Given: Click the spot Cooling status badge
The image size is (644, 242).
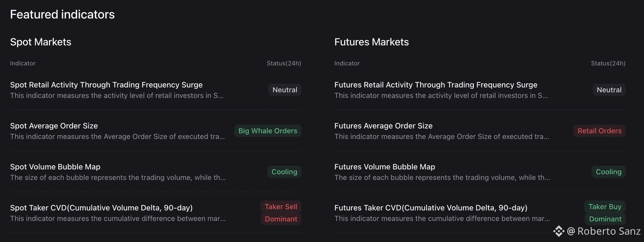Looking at the screenshot, I should [x=284, y=172].
